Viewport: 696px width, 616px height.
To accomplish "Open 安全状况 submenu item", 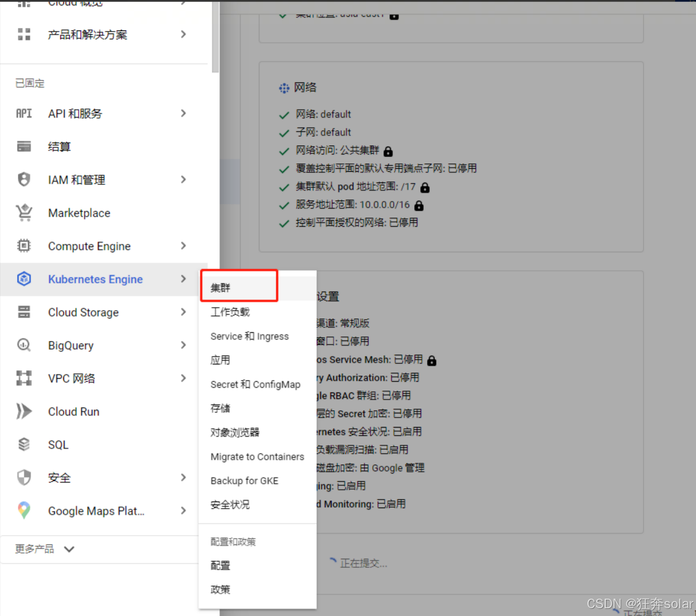I will [258, 504].
